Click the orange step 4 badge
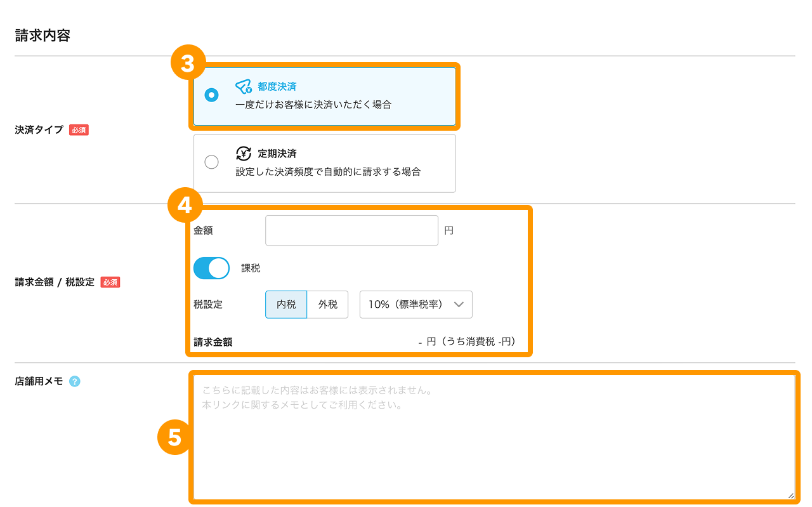Image resolution: width=812 pixels, height=507 pixels. [185, 205]
